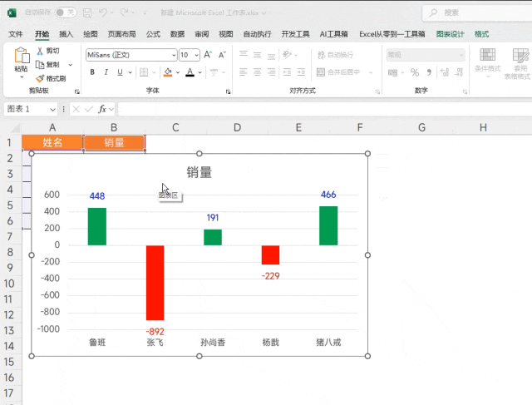Switch to the 插入 ribbon tab

[66, 34]
